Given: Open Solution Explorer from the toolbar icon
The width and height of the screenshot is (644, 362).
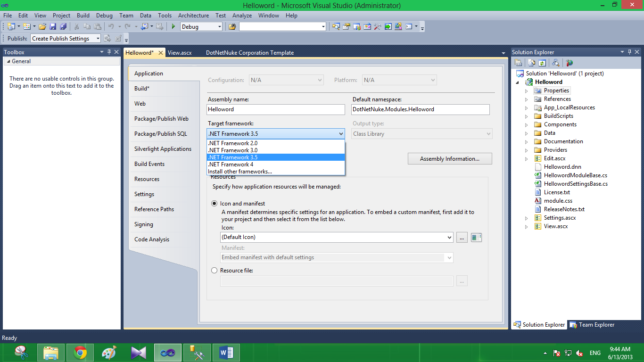Looking at the screenshot, I should (x=336, y=26).
